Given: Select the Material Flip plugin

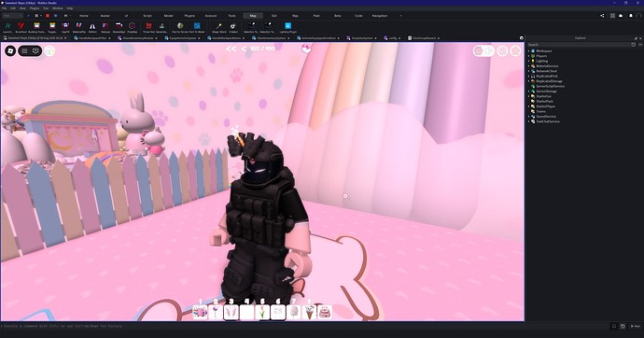Looking at the screenshot, I should [x=78, y=27].
